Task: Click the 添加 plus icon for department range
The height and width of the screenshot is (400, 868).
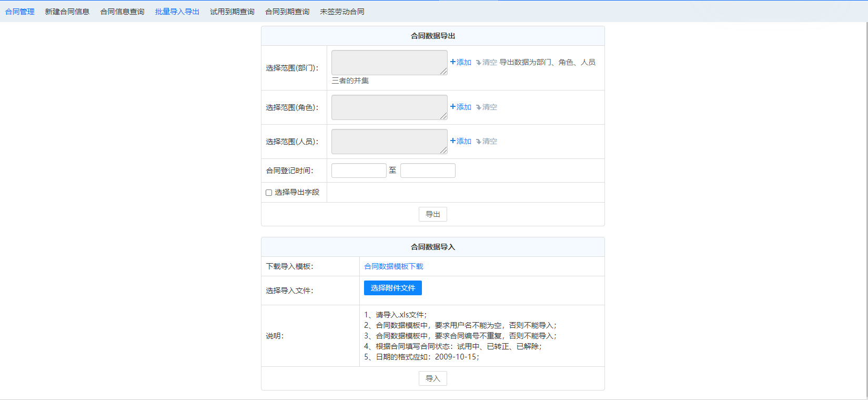Action: click(453, 62)
